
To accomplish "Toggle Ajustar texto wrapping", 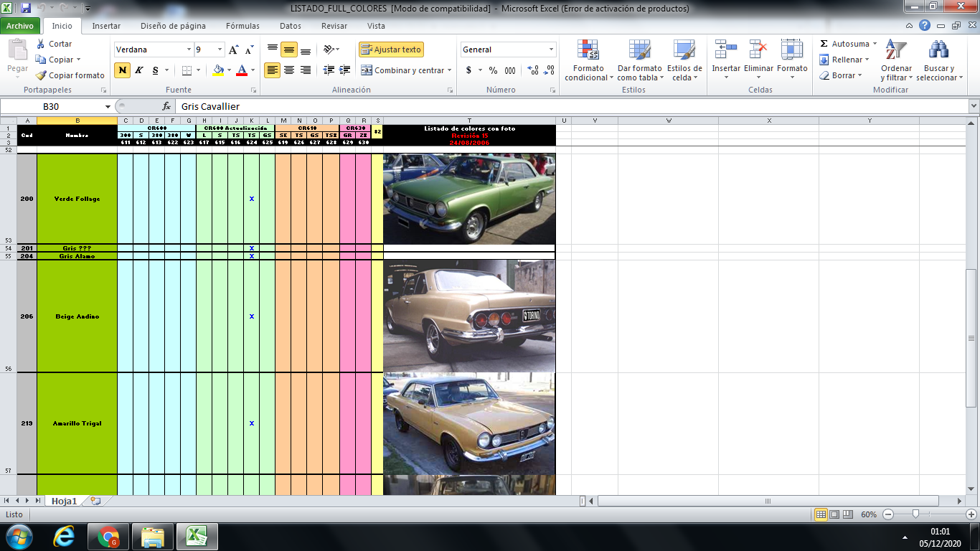I will coord(391,50).
